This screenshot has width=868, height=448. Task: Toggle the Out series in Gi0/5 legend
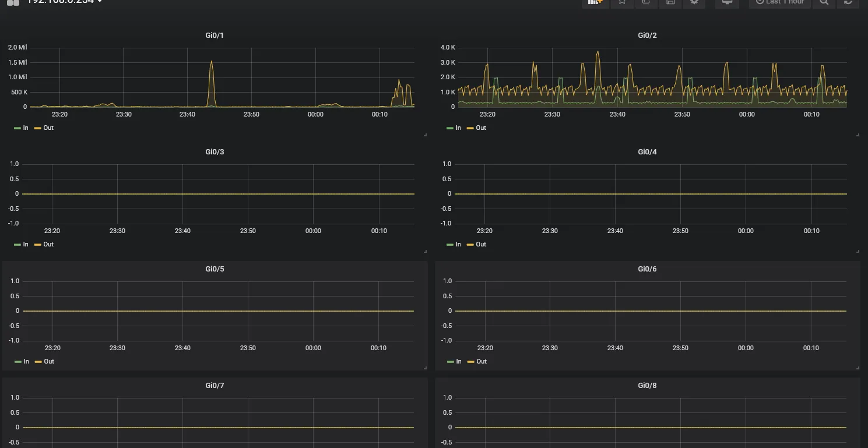pyautogui.click(x=48, y=361)
